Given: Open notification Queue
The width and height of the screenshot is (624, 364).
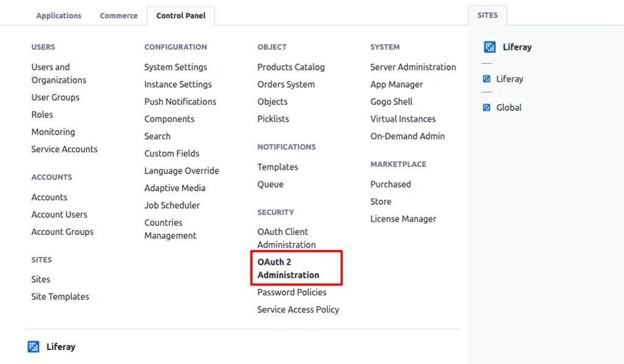Looking at the screenshot, I should (x=270, y=184).
